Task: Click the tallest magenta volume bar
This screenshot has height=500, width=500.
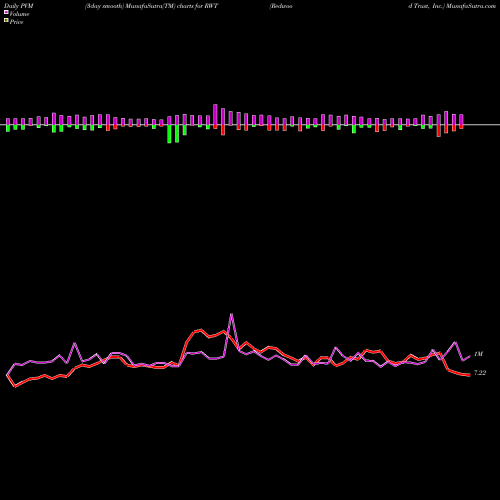Action: 215,115
